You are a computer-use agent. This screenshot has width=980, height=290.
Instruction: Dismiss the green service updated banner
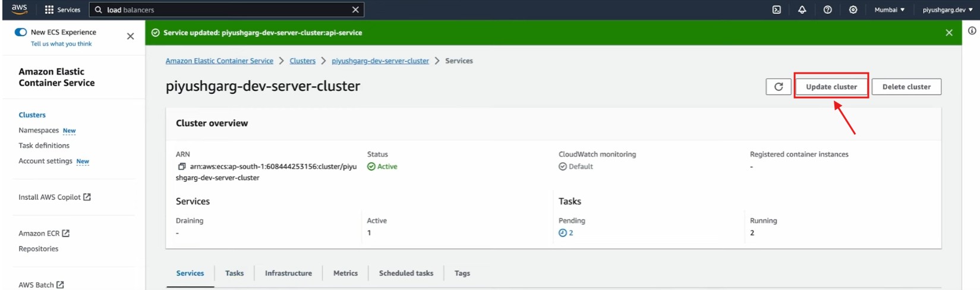(x=949, y=33)
